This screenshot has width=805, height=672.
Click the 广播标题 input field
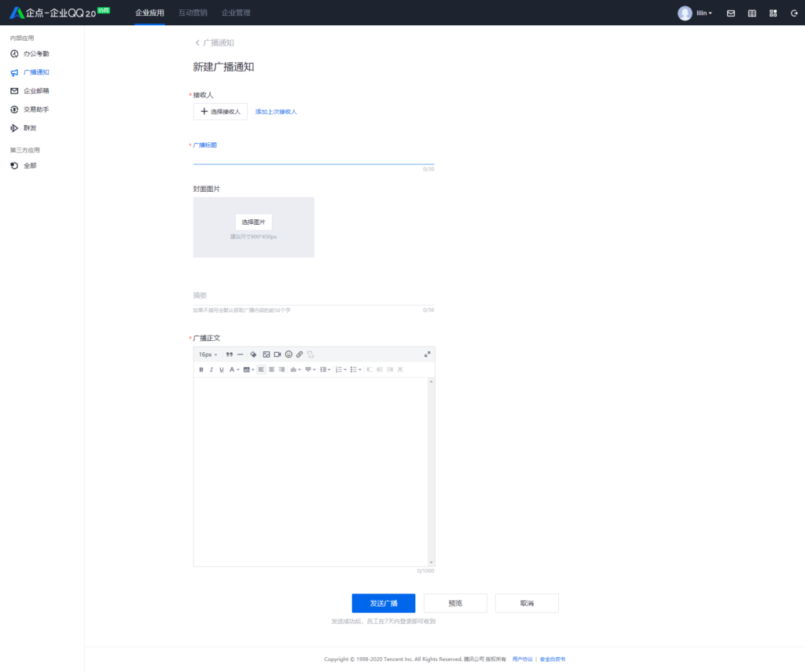313,157
